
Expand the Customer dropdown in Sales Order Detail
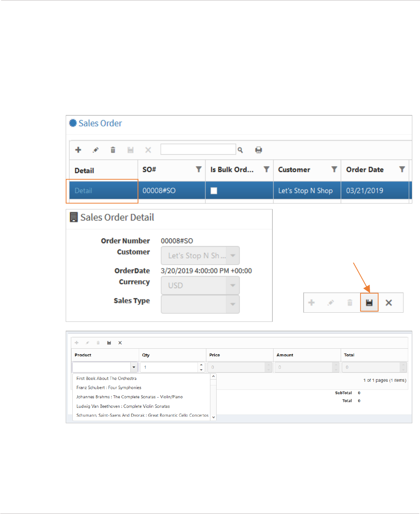233,256
